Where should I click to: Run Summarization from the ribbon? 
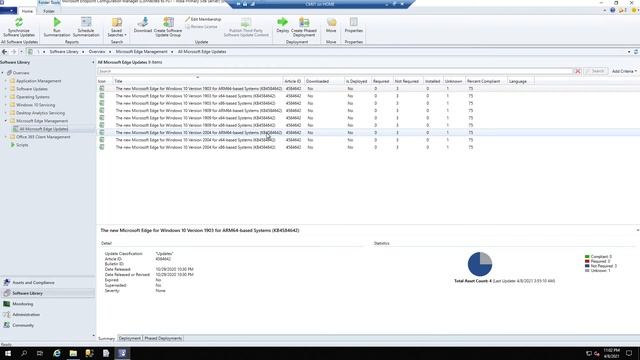(57, 27)
